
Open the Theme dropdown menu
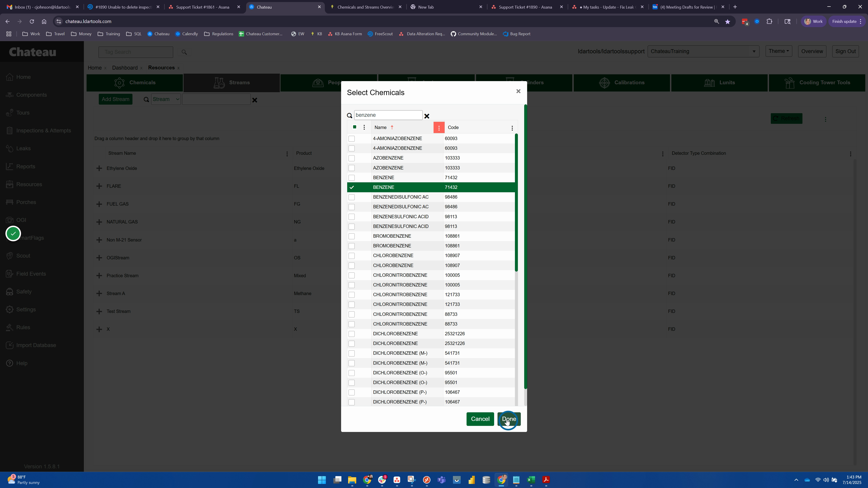[x=778, y=51]
